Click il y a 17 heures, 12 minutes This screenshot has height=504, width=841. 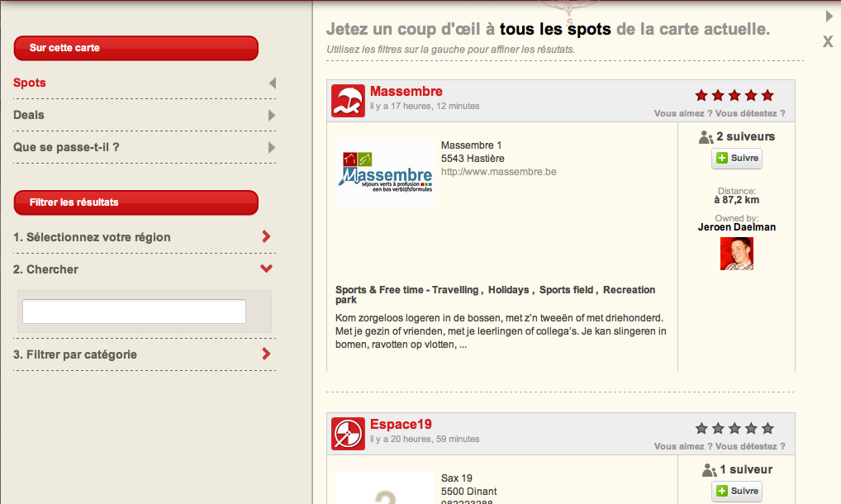click(425, 106)
